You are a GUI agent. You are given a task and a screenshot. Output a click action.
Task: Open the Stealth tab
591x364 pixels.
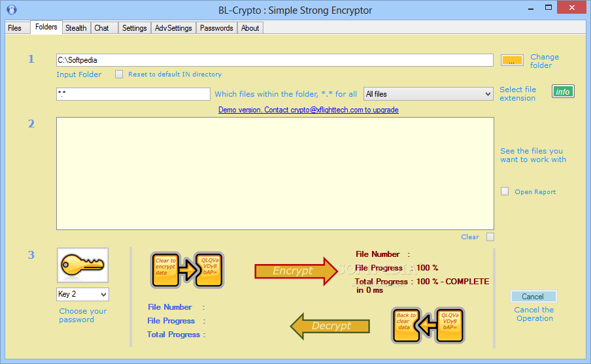pyautogui.click(x=76, y=28)
